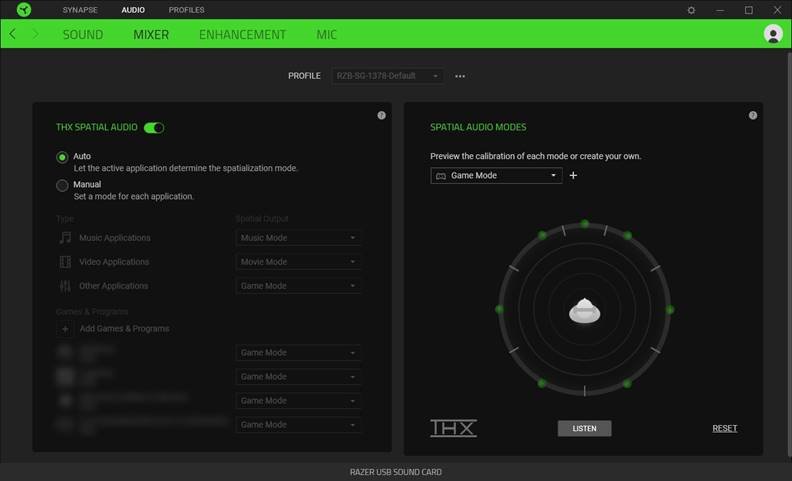This screenshot has height=481, width=792.
Task: Click the THX logo
Action: (453, 428)
